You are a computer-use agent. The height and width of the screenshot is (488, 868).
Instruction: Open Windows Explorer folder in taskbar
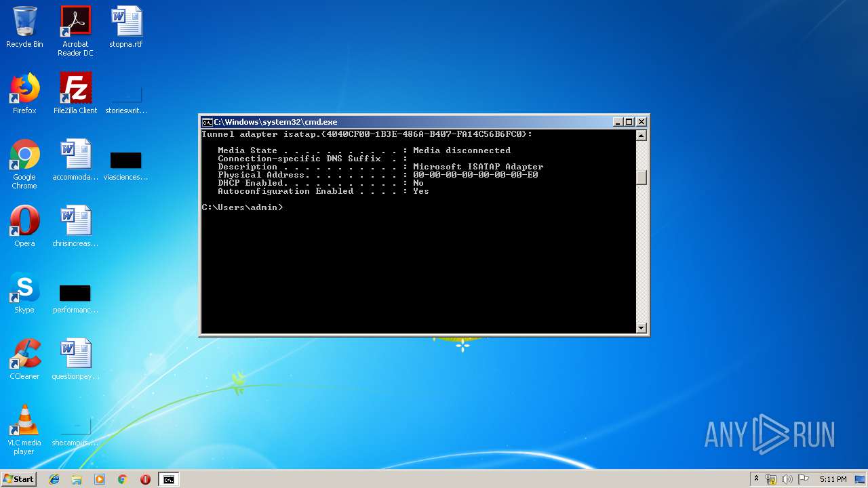(77, 479)
